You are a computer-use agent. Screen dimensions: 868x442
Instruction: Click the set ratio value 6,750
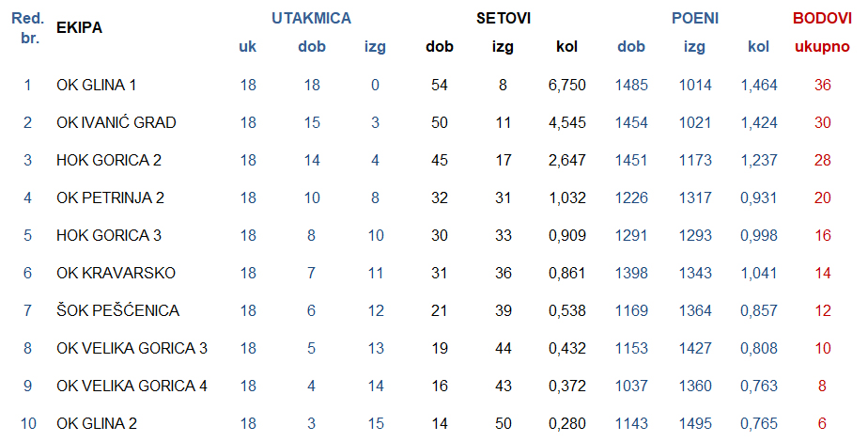click(x=566, y=85)
